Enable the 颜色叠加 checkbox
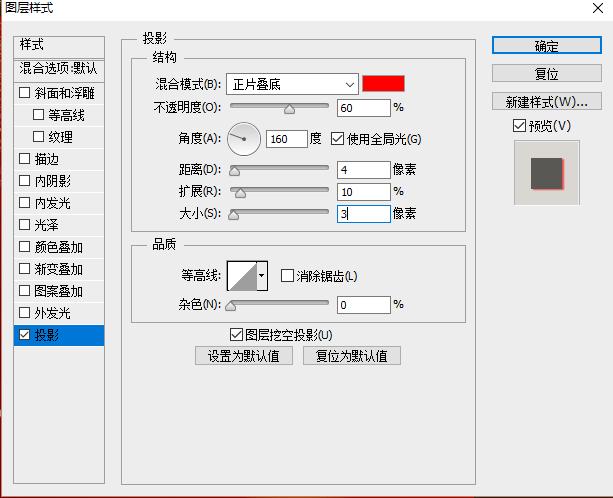 pos(25,247)
